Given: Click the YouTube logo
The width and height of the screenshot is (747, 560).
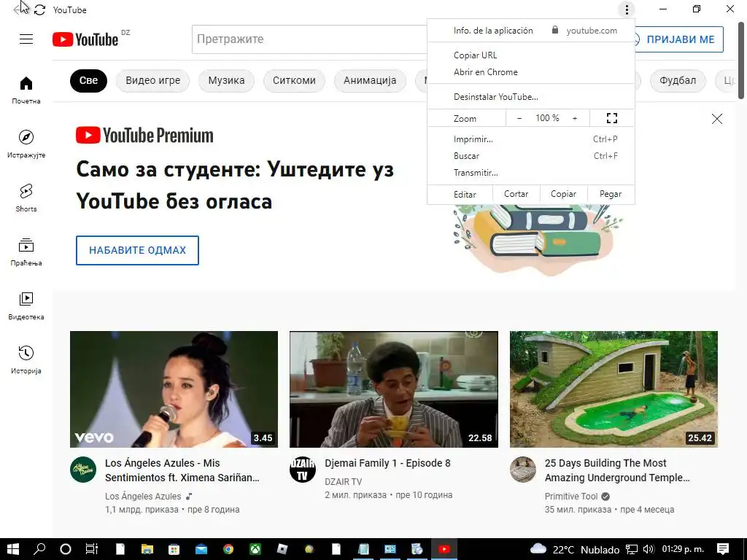Looking at the screenshot, I should [85, 39].
